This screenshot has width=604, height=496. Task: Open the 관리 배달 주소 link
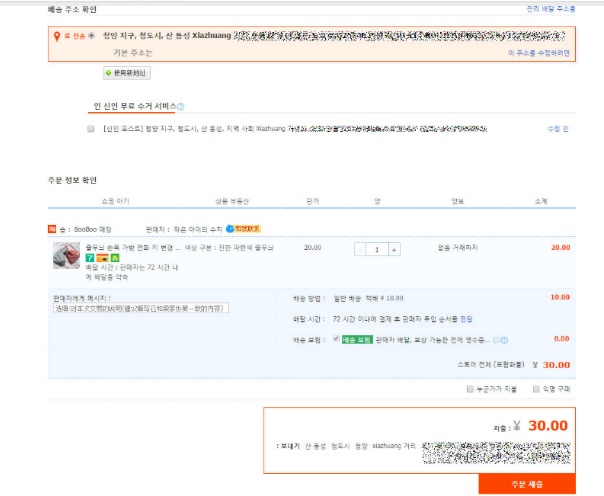tap(551, 9)
